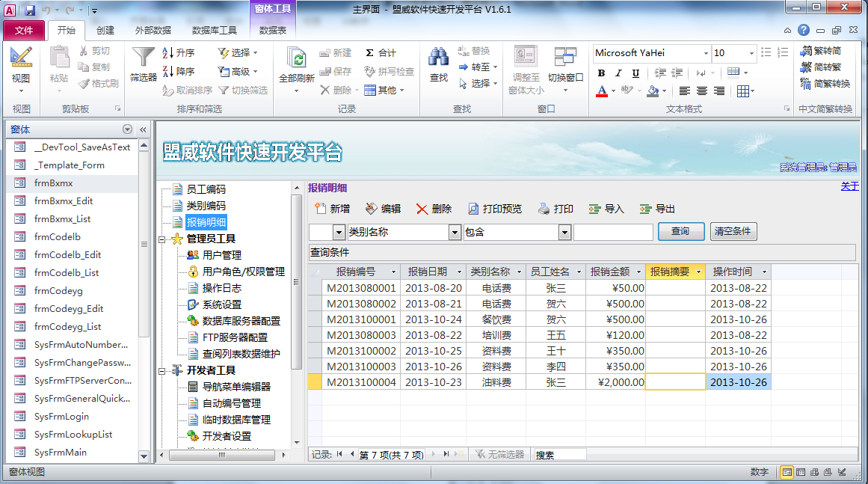Toggle underline formatting

click(635, 73)
